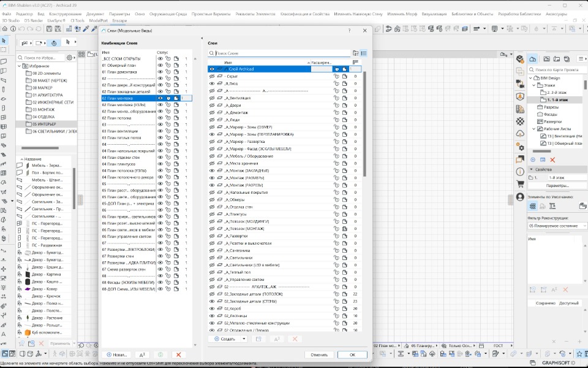Toggle visibility of 02_Лестницы layer
Image resolution: width=588 pixels, height=368 pixels.
coord(212,316)
